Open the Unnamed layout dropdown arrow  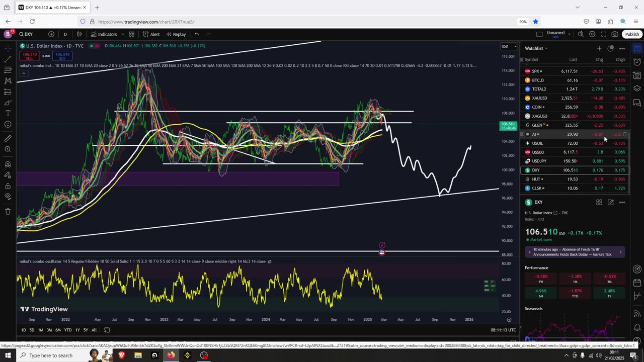click(x=569, y=34)
